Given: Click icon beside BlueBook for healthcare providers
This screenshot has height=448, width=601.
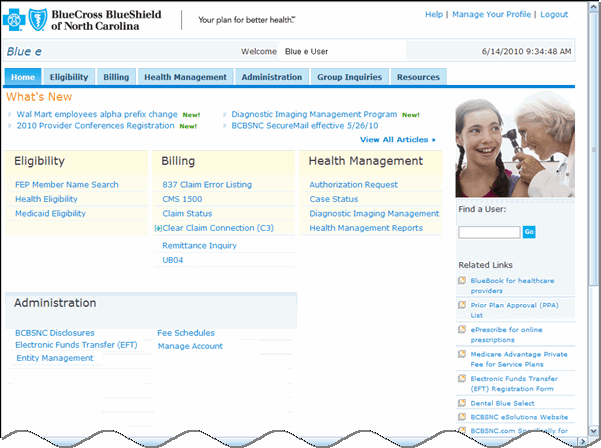Looking at the screenshot, I should tap(461, 281).
